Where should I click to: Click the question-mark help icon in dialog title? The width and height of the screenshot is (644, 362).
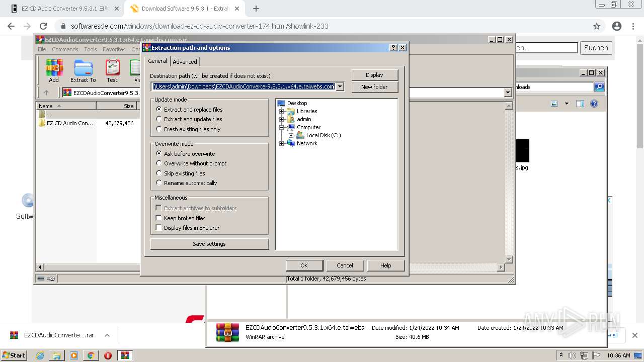[x=393, y=48]
